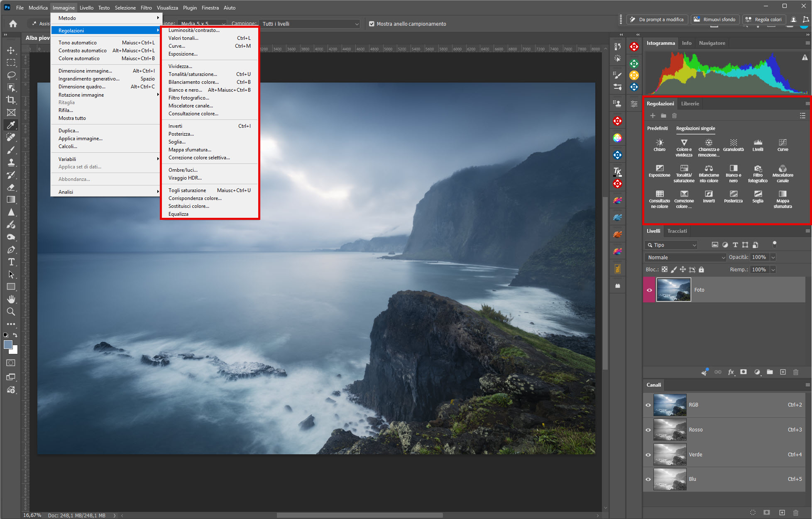Select the Brush tool

[x=11, y=150]
